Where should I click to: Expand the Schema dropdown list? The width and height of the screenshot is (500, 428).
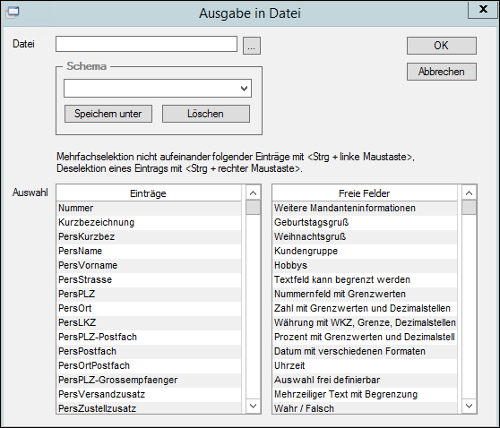[244, 88]
